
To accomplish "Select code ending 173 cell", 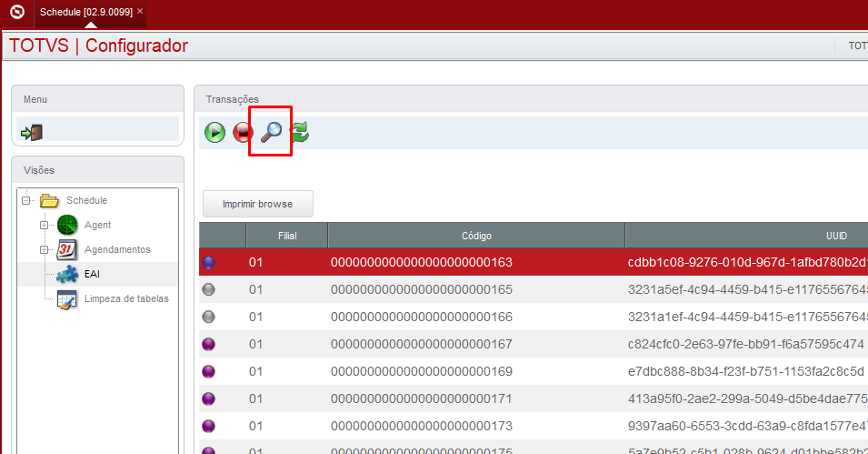I will (x=421, y=426).
